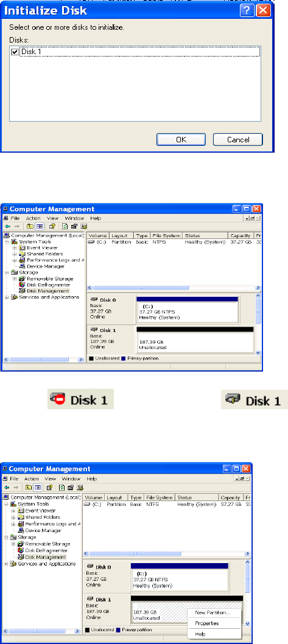Screen dimensions: 288x644
Task: Click Show/Hide Console Tree icon in context-menu window
Action: coord(37,488)
